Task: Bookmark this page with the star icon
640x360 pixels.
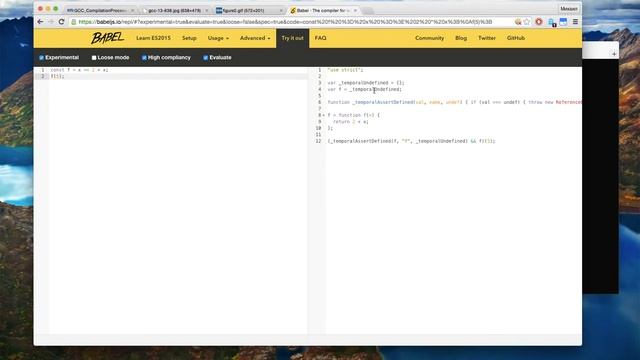Action: 527,22
